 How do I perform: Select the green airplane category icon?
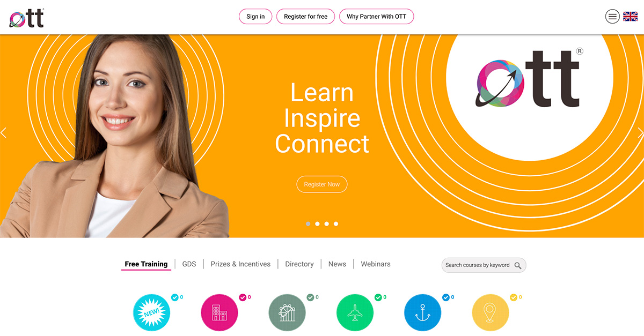355,312
